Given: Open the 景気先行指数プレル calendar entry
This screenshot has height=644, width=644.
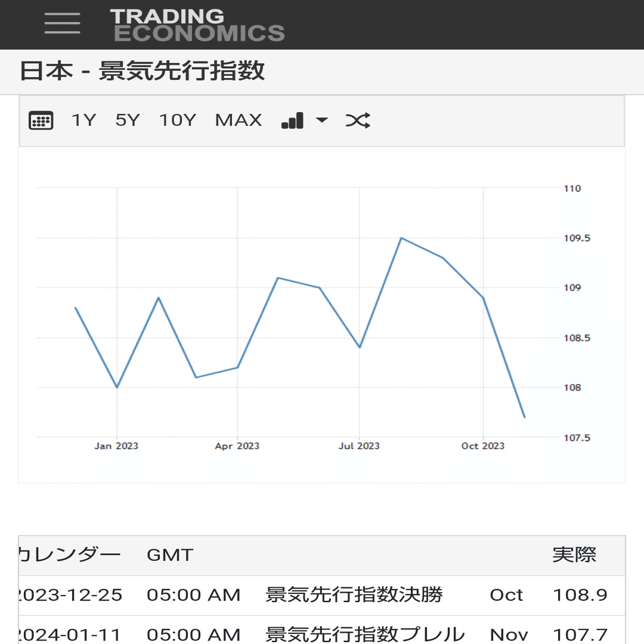Looking at the screenshot, I should 365,634.
